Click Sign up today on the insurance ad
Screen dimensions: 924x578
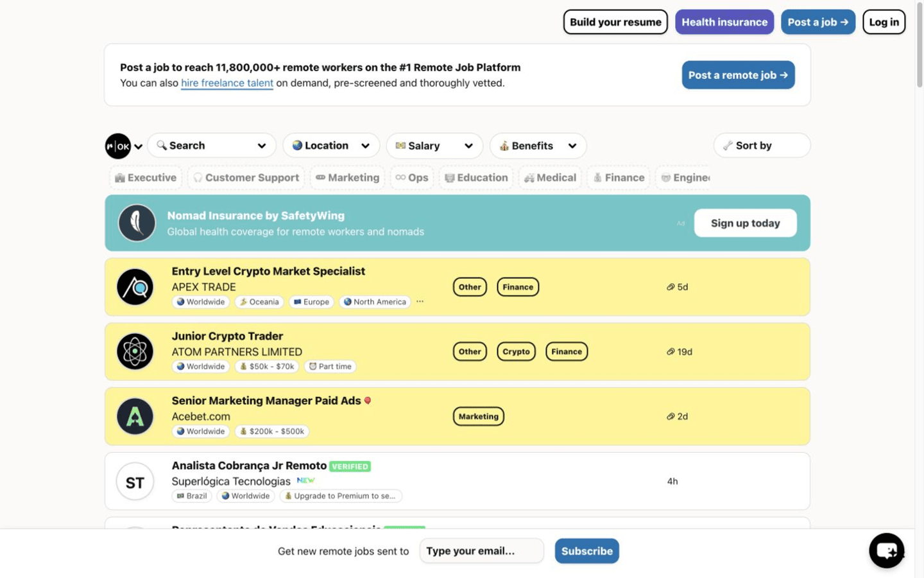745,223
